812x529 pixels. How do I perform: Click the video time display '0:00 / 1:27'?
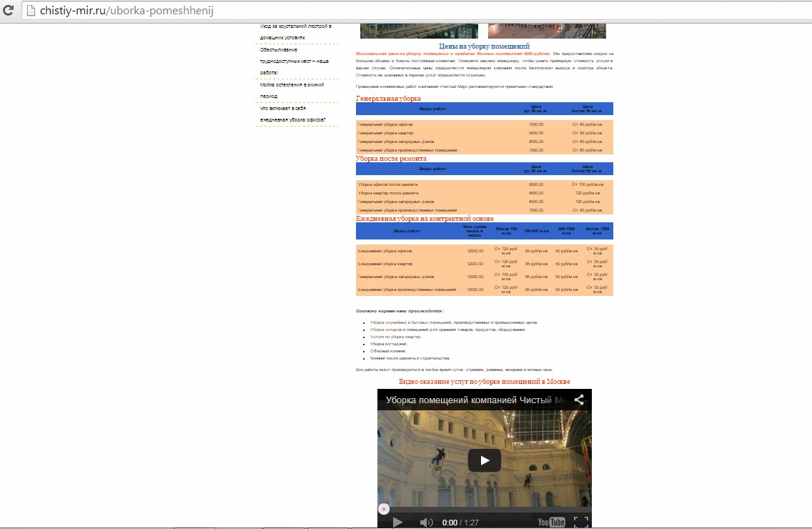tap(460, 523)
